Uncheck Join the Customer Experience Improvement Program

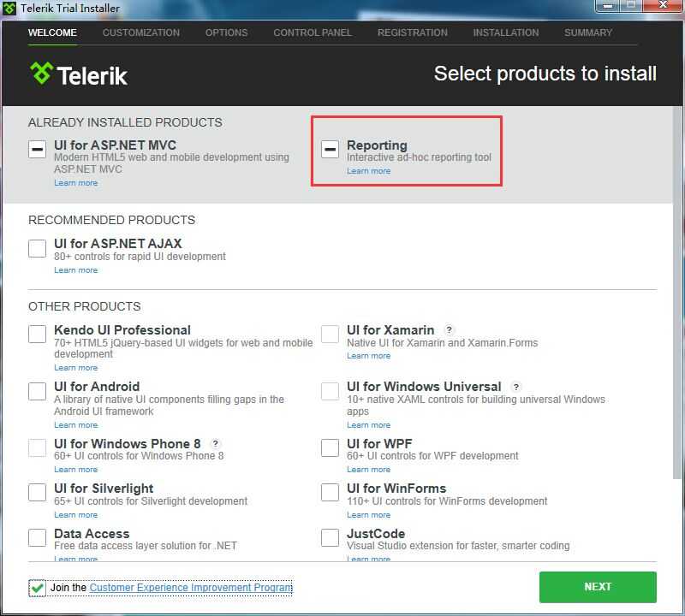tap(37, 588)
